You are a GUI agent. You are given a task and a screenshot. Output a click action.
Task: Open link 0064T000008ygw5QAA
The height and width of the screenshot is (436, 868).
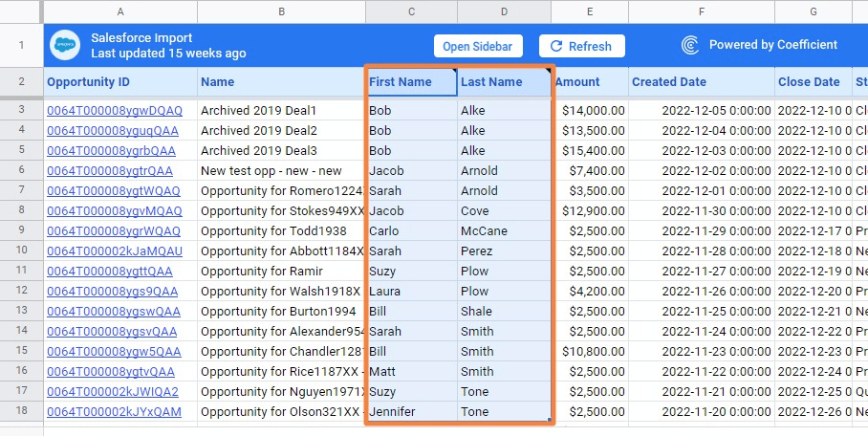[114, 351]
